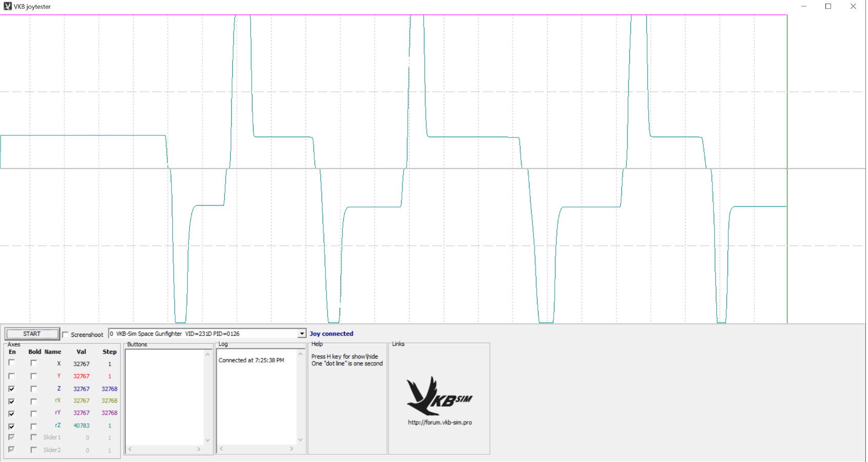This screenshot has height=462, width=868.
Task: Open the joystick device dropdown arrow
Action: click(302, 334)
